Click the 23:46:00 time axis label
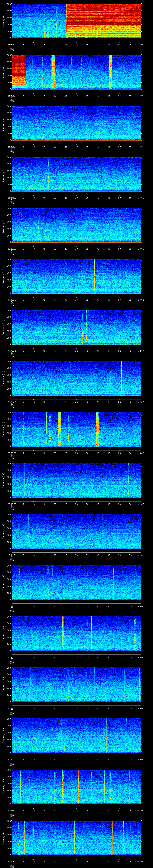 tap(12, 810)
